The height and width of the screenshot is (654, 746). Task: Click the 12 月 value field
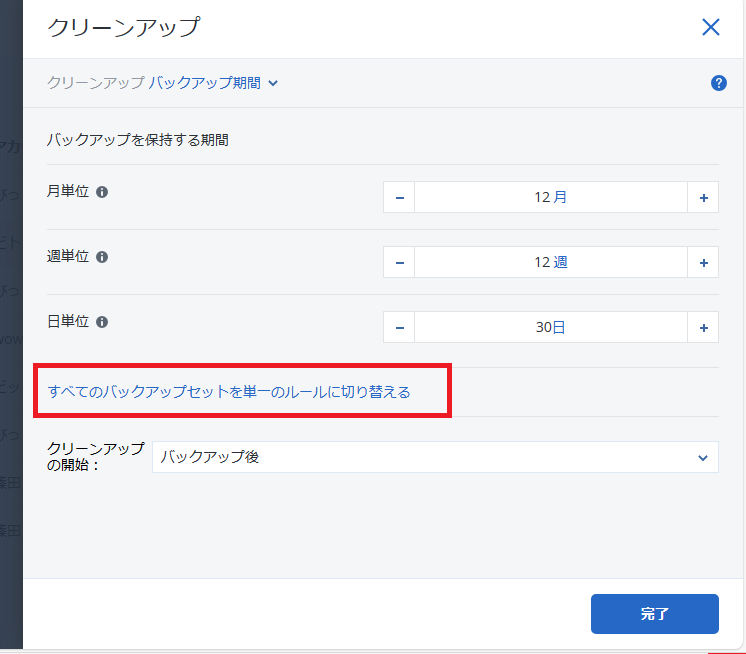pyautogui.click(x=551, y=197)
